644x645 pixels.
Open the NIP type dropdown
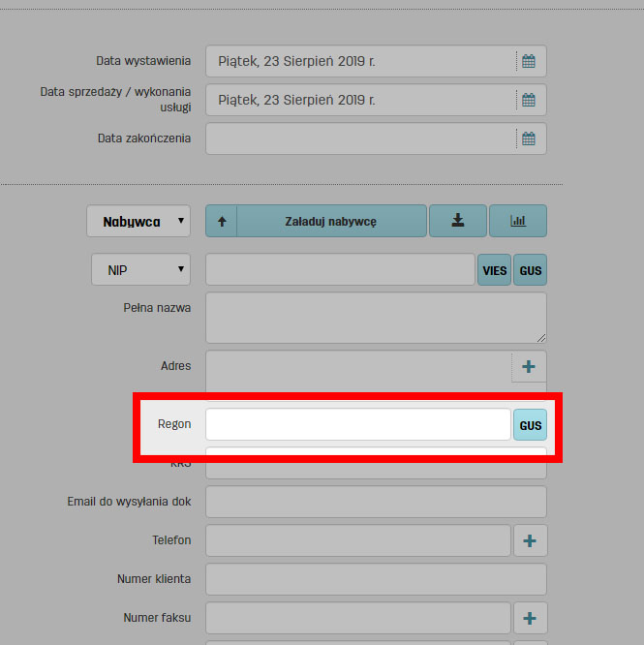pyautogui.click(x=141, y=270)
